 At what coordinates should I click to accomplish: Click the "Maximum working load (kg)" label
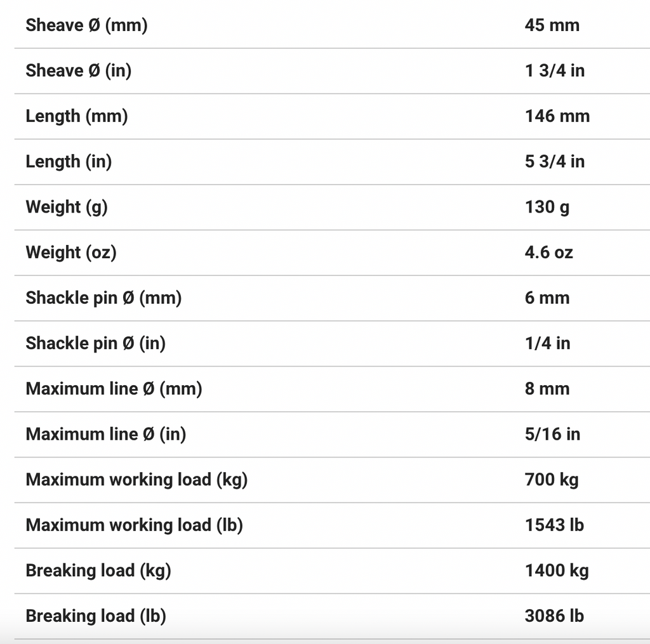click(x=136, y=480)
